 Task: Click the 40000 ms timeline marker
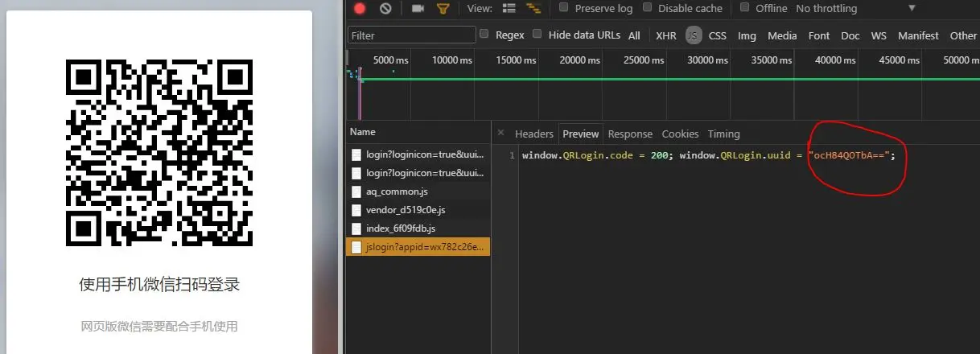[834, 60]
